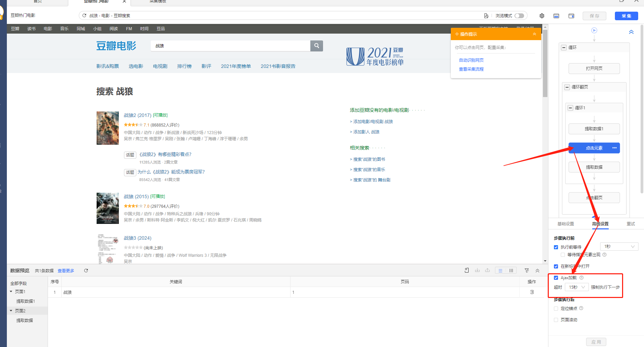Toggle the 浏览模式 switch

point(519,16)
